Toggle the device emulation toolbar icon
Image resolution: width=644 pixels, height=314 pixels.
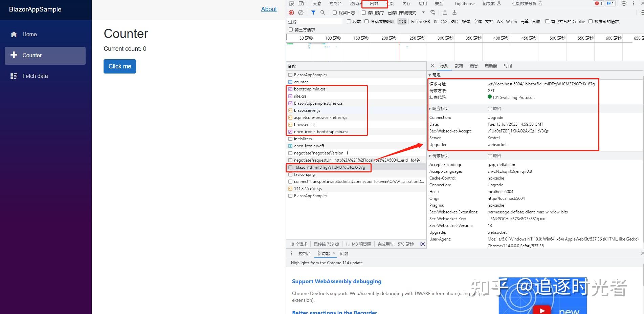[x=300, y=4]
